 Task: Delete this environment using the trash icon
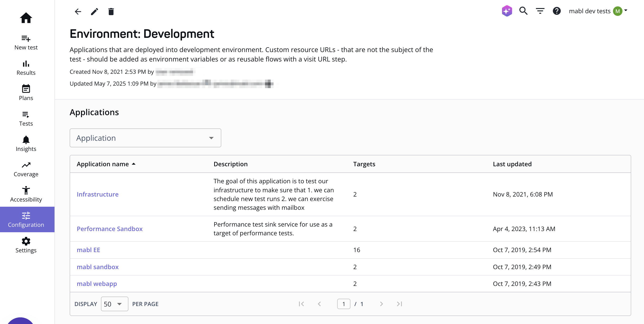(111, 12)
